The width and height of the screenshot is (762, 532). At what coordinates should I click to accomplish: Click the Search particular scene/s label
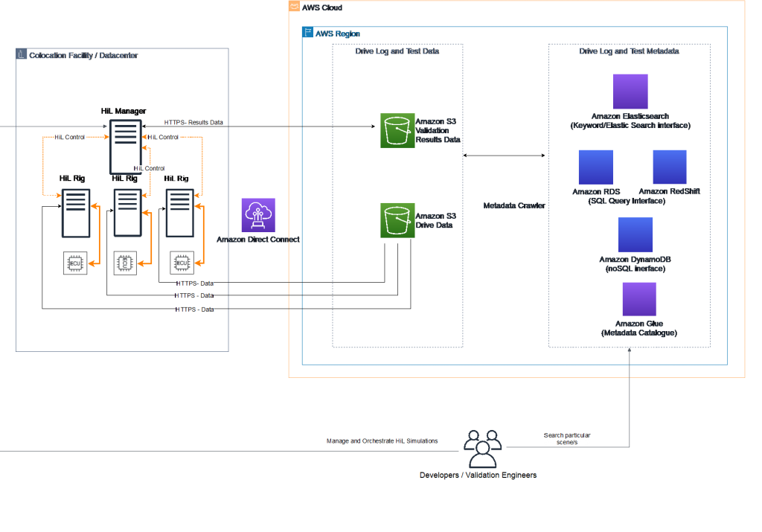pos(567,439)
